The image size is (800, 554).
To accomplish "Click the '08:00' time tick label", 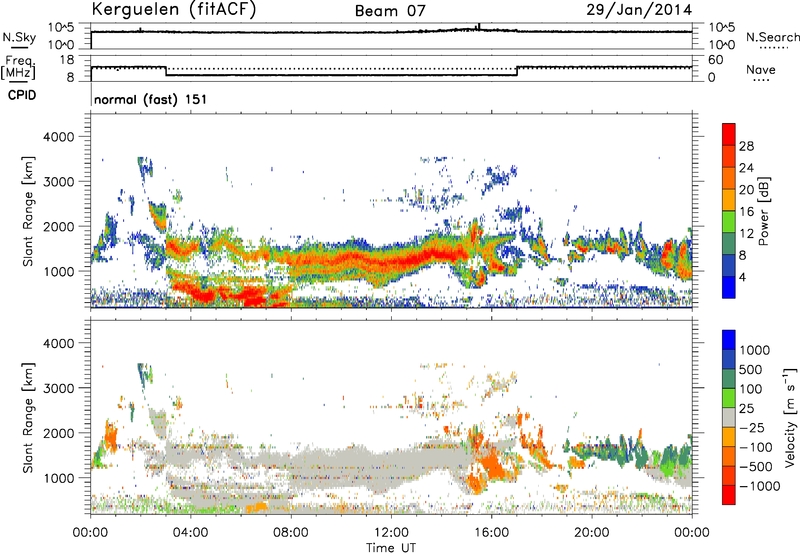I will click(x=291, y=533).
